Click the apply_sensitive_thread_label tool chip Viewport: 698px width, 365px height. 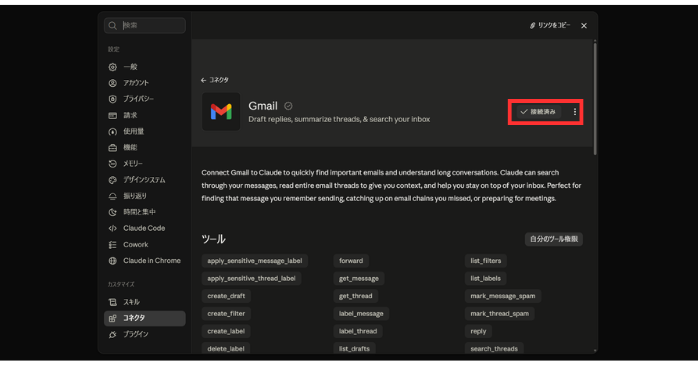pyautogui.click(x=252, y=279)
